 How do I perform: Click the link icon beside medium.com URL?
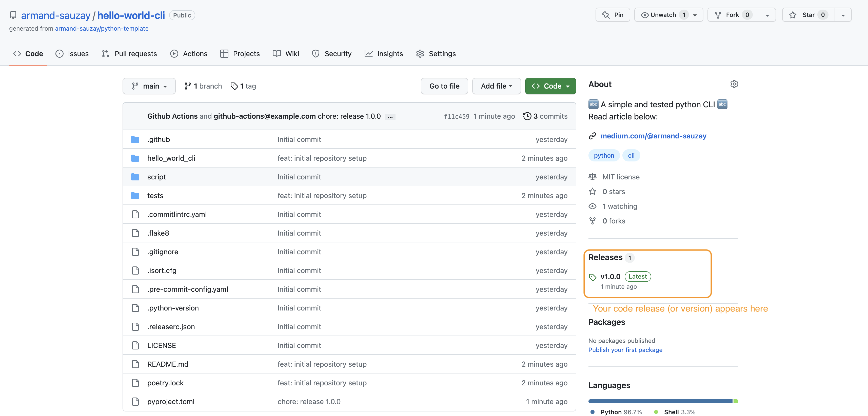(592, 136)
